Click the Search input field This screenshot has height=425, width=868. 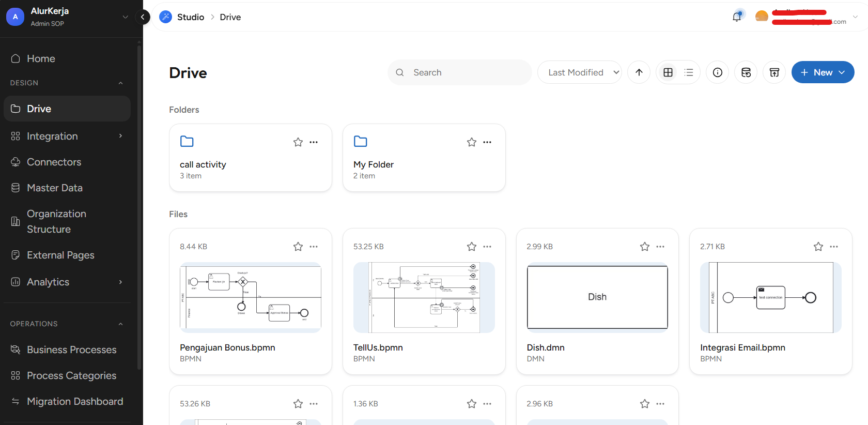click(460, 72)
